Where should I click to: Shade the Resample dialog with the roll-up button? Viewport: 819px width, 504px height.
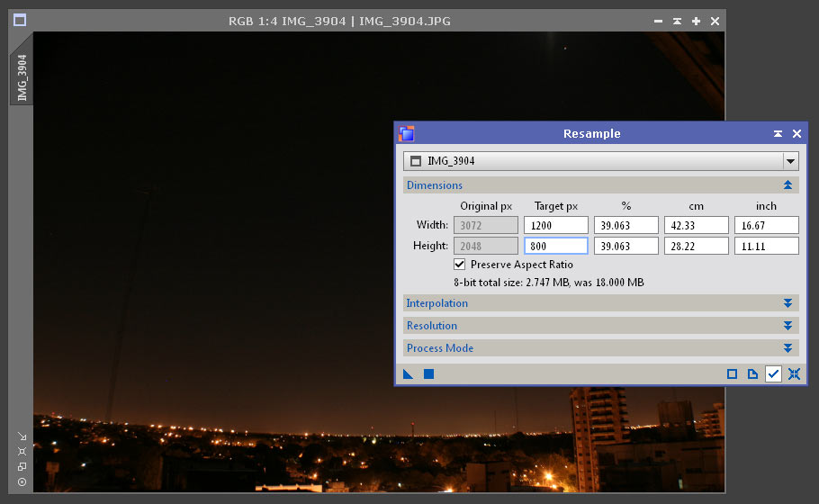[x=778, y=134]
